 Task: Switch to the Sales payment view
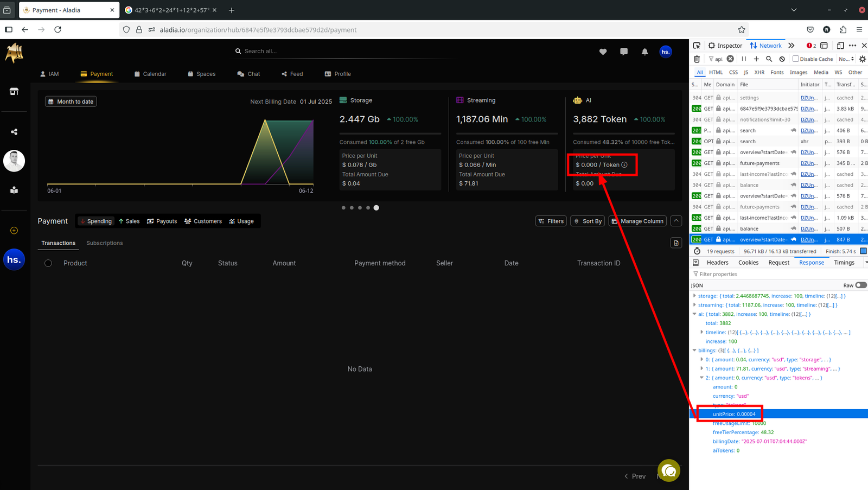(129, 221)
